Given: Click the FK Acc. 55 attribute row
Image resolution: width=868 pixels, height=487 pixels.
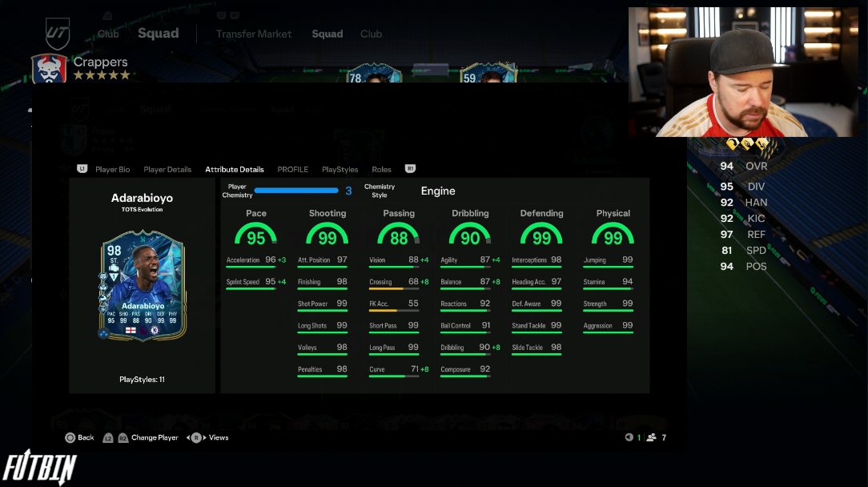Looking at the screenshot, I should (394, 304).
